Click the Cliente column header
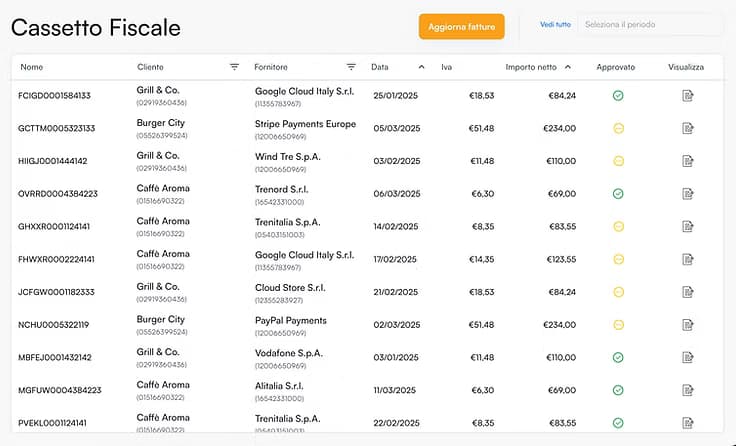736x446 pixels. tap(150, 67)
